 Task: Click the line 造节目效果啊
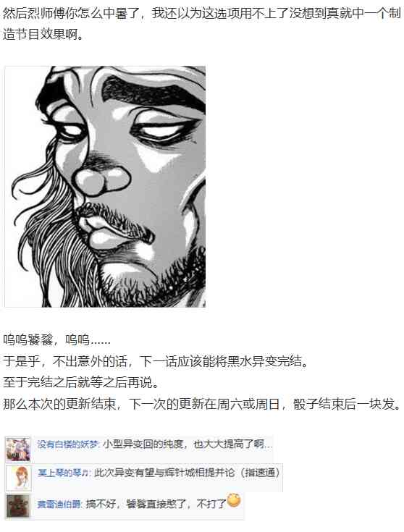click(x=43, y=34)
